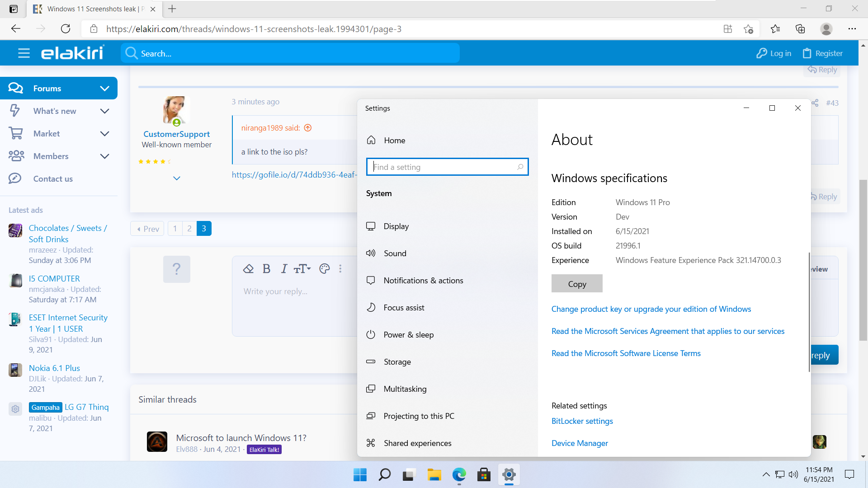Open Chocolates / Sweets / Soft Drinks ad
The image size is (868, 488).
tap(68, 234)
